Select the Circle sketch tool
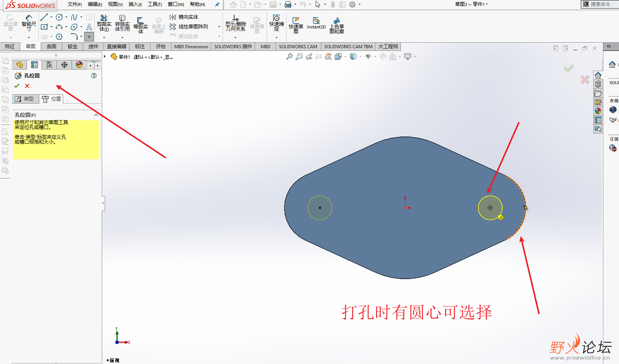 point(59,17)
